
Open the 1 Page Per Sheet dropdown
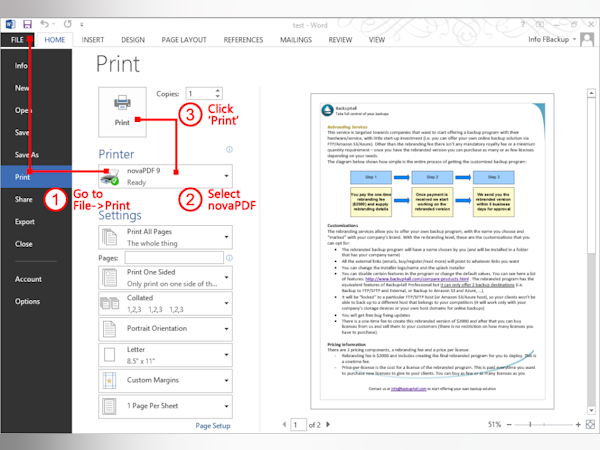165,406
